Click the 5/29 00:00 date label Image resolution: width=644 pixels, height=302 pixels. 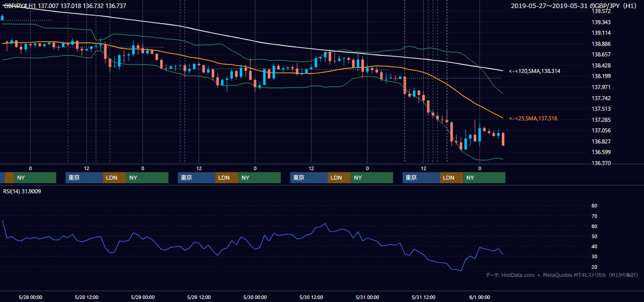pos(143,297)
